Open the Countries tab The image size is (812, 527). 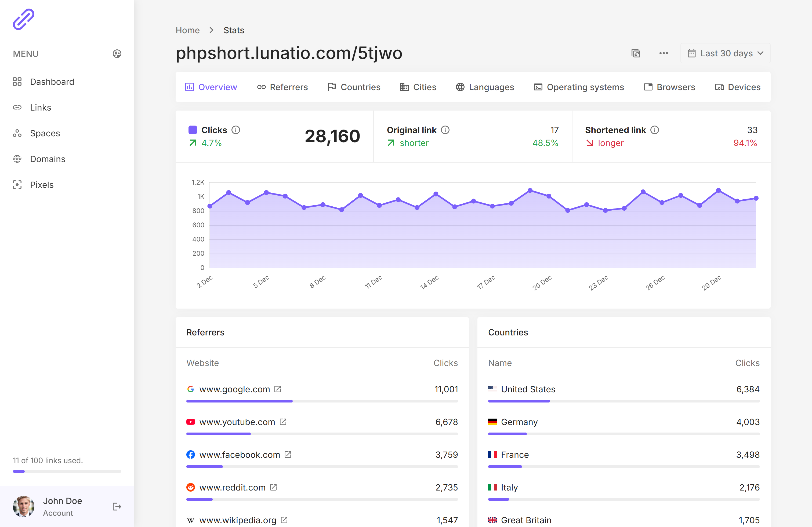(x=354, y=87)
